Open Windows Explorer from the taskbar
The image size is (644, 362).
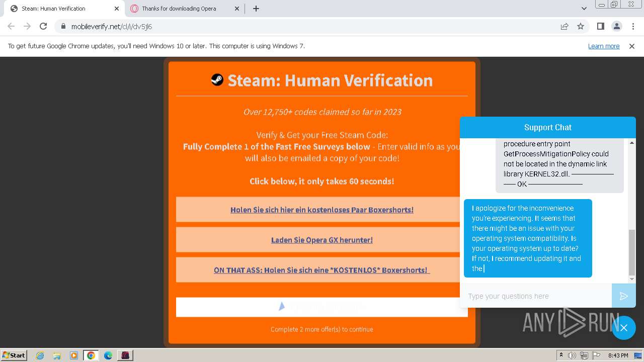click(x=57, y=355)
